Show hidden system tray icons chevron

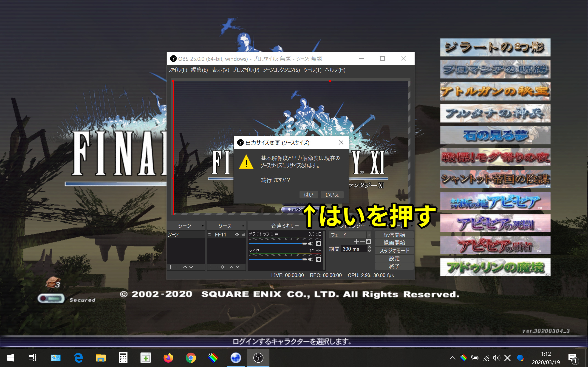click(x=452, y=358)
